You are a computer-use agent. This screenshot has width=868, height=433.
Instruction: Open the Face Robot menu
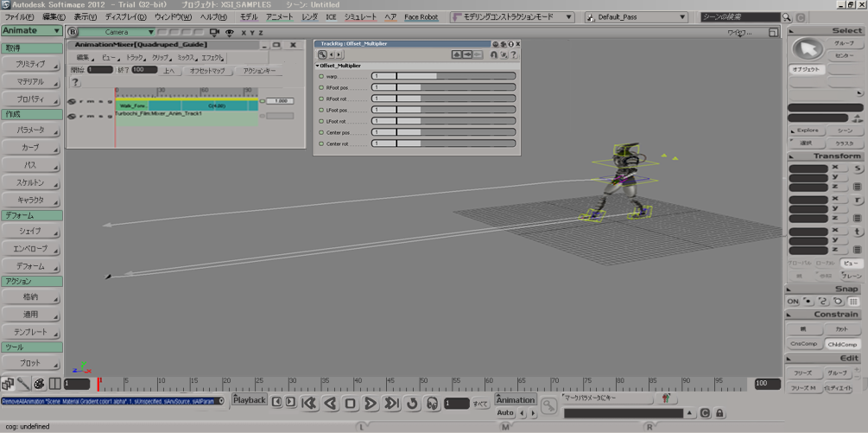click(421, 16)
